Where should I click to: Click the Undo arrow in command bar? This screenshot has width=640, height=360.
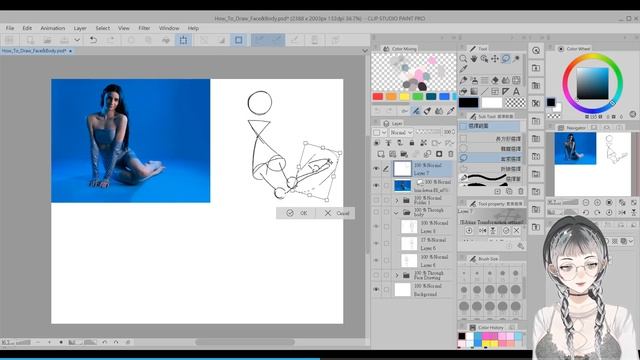[x=93, y=40]
